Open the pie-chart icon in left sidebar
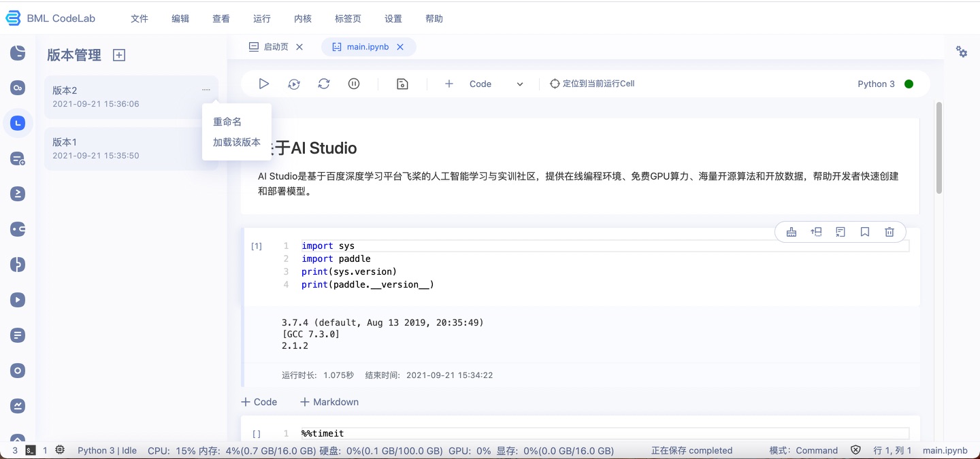The image size is (980, 459). pyautogui.click(x=18, y=53)
